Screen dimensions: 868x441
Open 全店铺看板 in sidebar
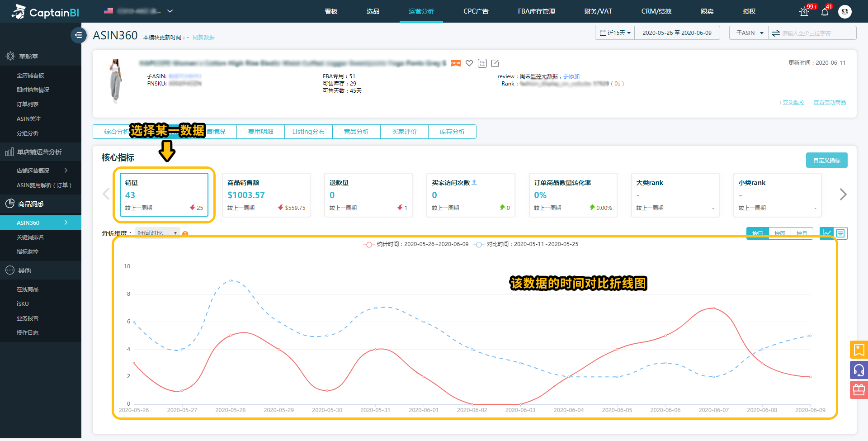(x=30, y=76)
